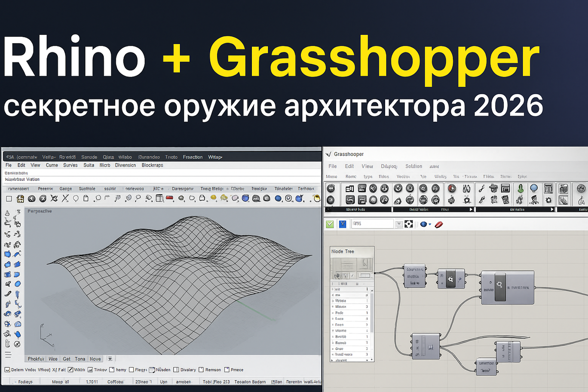Screen dimensions: 588x392
Task: Open the dropdown icon after the 'Nove' viewport tab
Action: click(x=110, y=359)
